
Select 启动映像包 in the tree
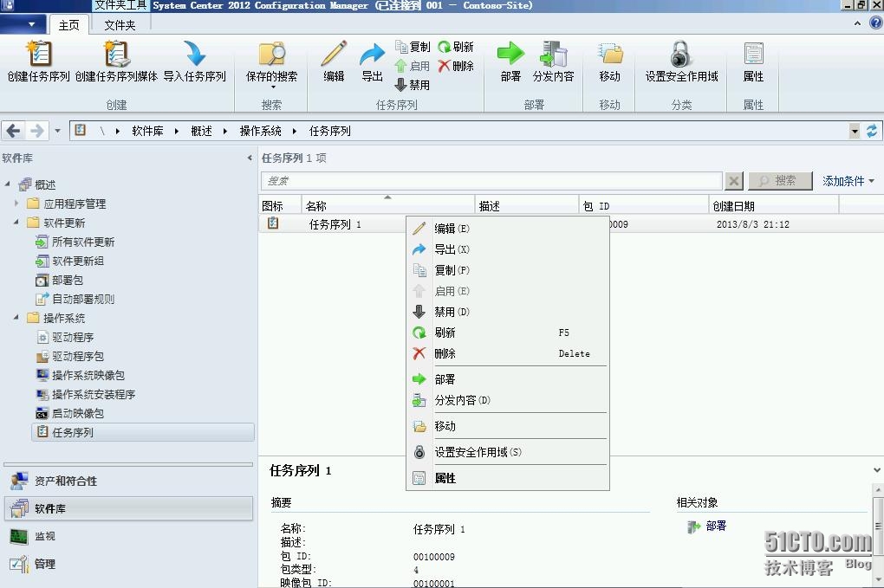tap(78, 413)
